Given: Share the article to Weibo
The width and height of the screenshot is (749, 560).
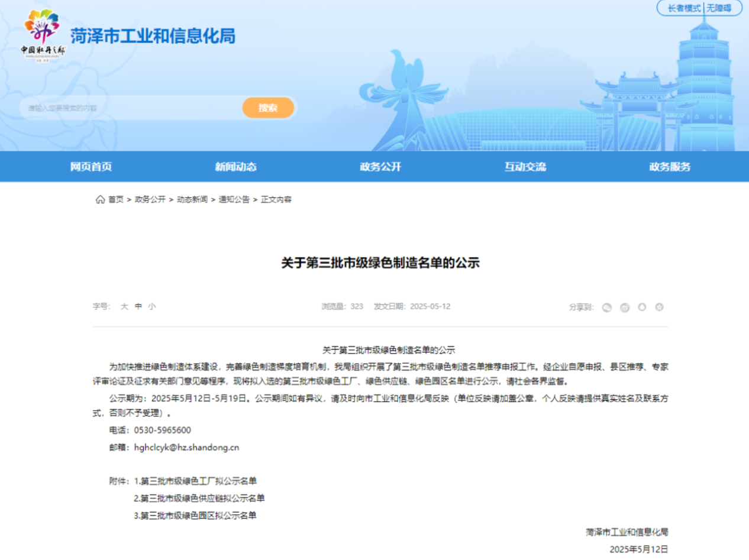Looking at the screenshot, I should (625, 307).
